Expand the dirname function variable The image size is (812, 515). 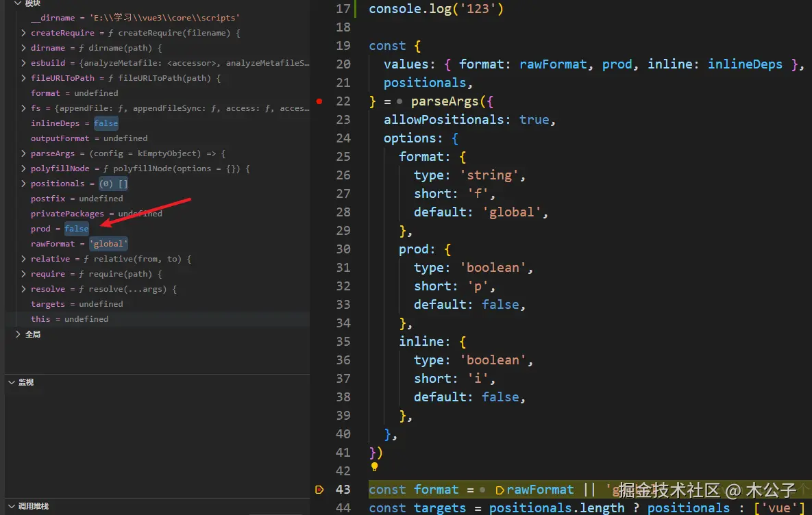point(23,48)
